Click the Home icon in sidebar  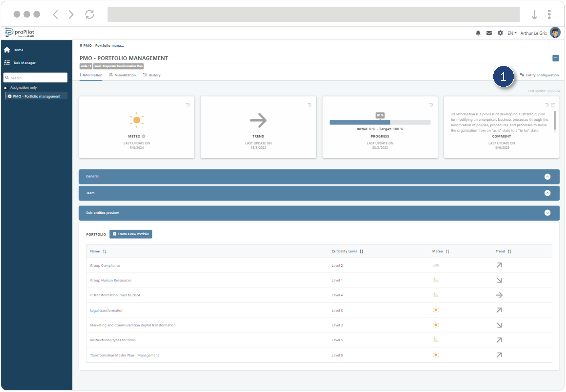[x=7, y=50]
